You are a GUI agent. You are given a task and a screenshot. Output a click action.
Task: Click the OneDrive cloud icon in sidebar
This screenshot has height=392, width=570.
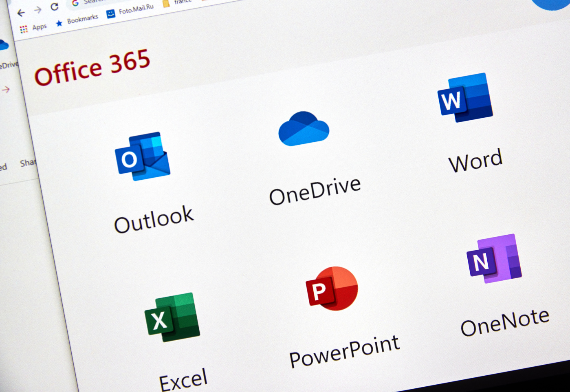tap(3, 45)
